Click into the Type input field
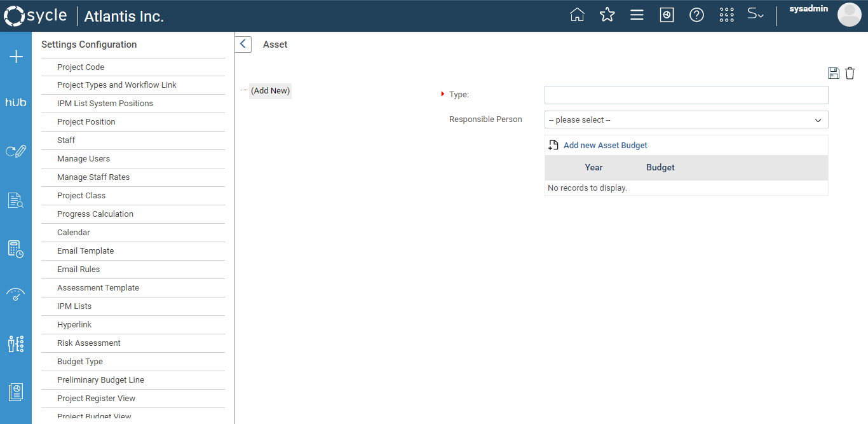868x424 pixels. [686, 95]
